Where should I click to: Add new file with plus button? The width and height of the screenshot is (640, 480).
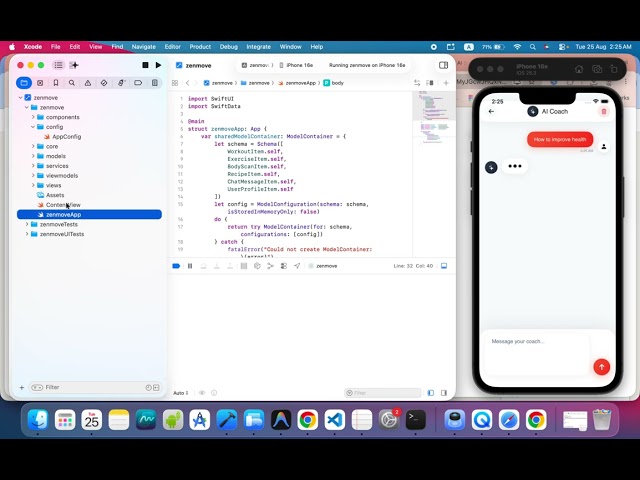(x=22, y=387)
